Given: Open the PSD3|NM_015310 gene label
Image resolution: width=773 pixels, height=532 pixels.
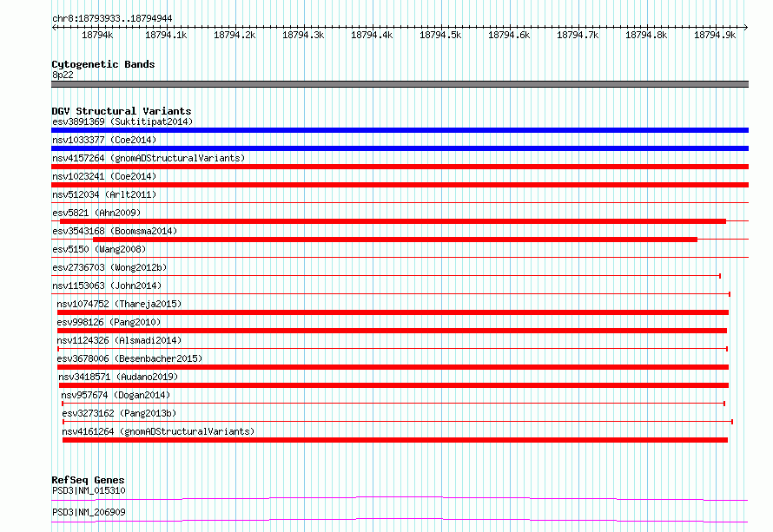Looking at the screenshot, I should point(89,490).
